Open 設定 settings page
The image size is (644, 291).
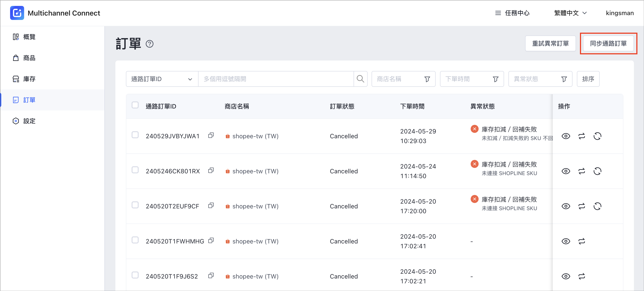coord(52,121)
